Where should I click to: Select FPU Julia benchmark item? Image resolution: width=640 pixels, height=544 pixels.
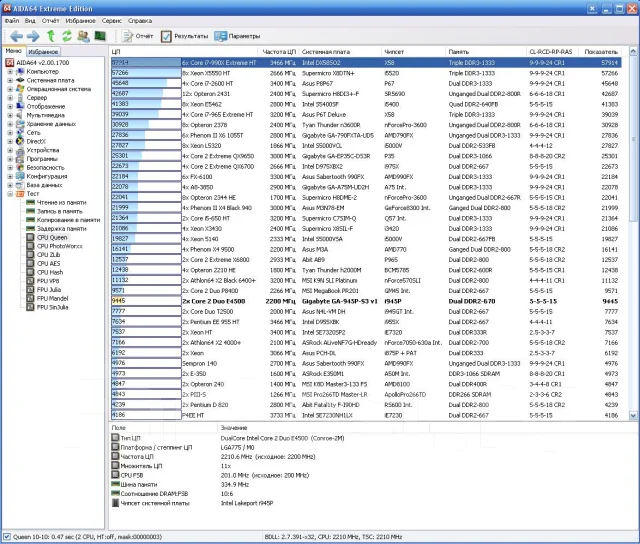tap(49, 290)
